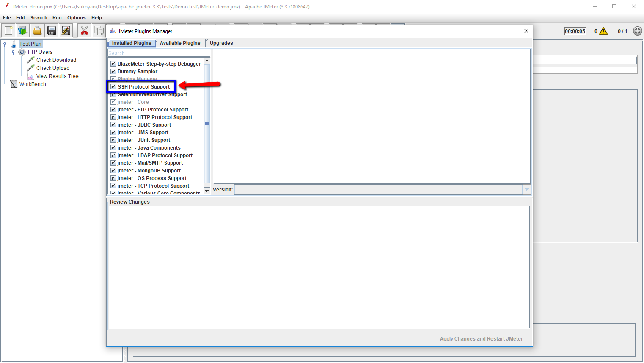Screen dimensions: 644x363
Task: Click the Check Upload pipette icon
Action: [31, 68]
